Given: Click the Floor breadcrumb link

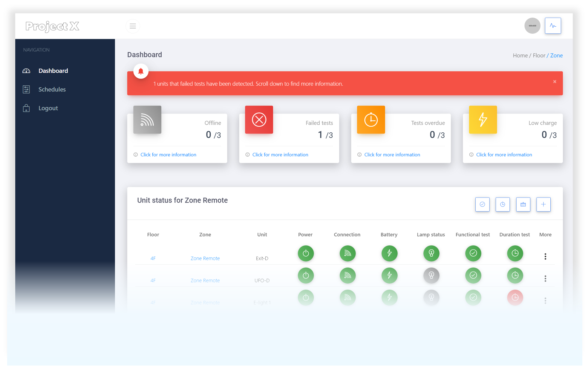Looking at the screenshot, I should [x=539, y=55].
